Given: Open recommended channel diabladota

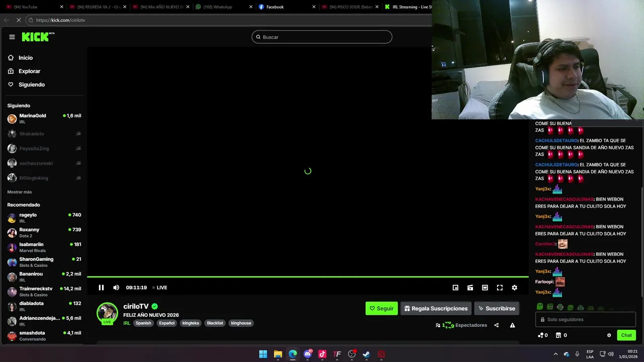Looking at the screenshot, I should (44, 306).
